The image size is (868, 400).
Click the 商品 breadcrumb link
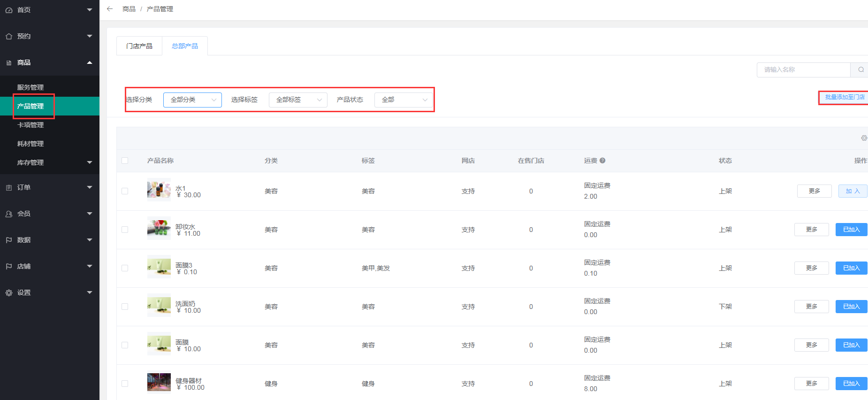click(x=129, y=9)
